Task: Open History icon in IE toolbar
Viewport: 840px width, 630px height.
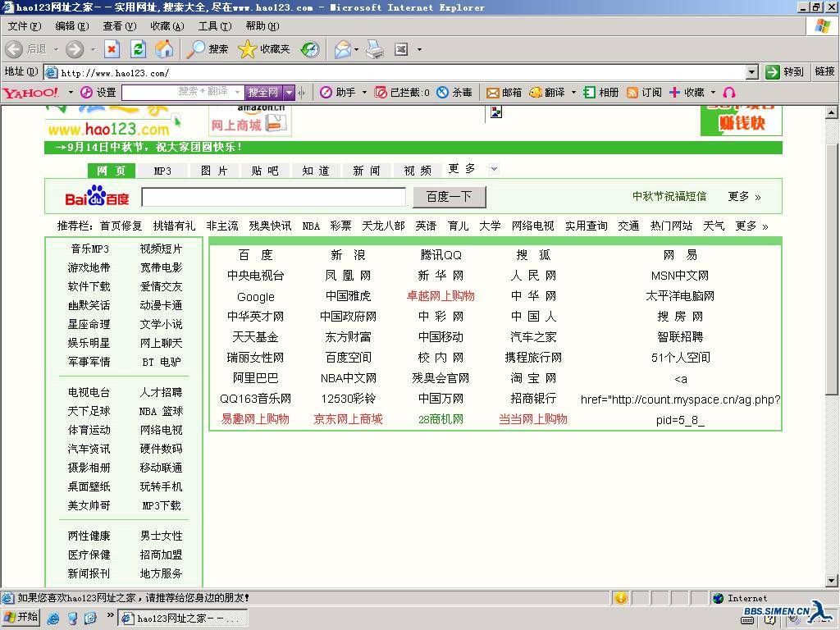Action: tap(309, 49)
